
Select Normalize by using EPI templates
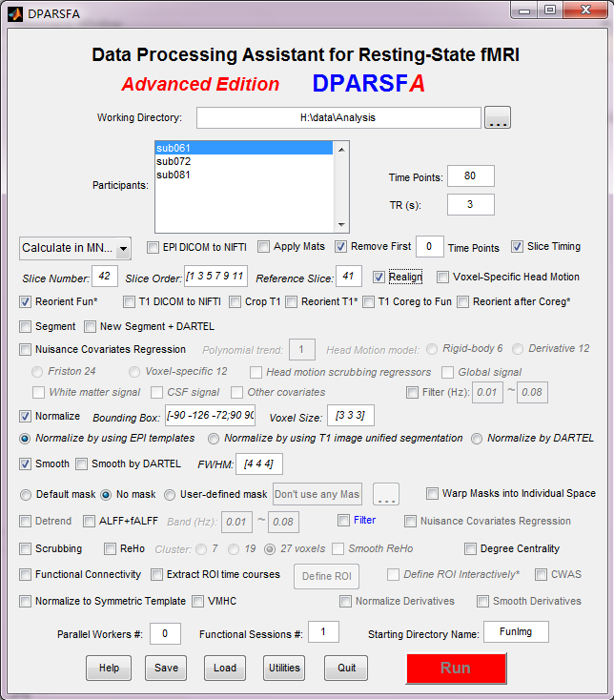coord(25,439)
